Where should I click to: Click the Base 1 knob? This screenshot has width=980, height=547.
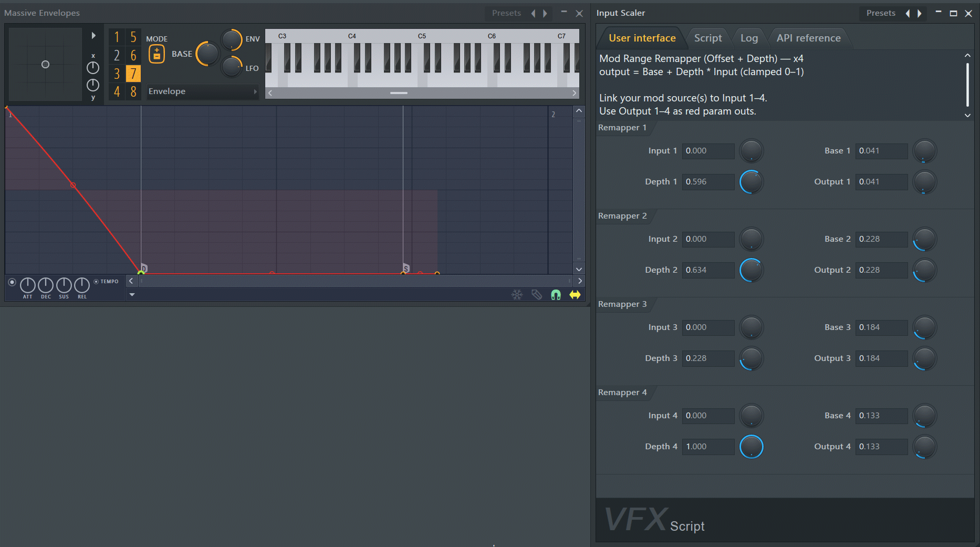click(925, 151)
